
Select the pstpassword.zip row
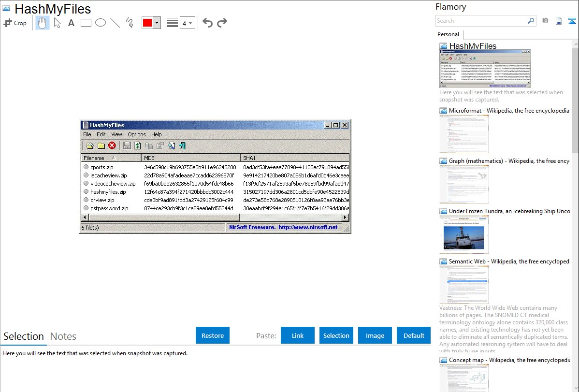pos(215,208)
